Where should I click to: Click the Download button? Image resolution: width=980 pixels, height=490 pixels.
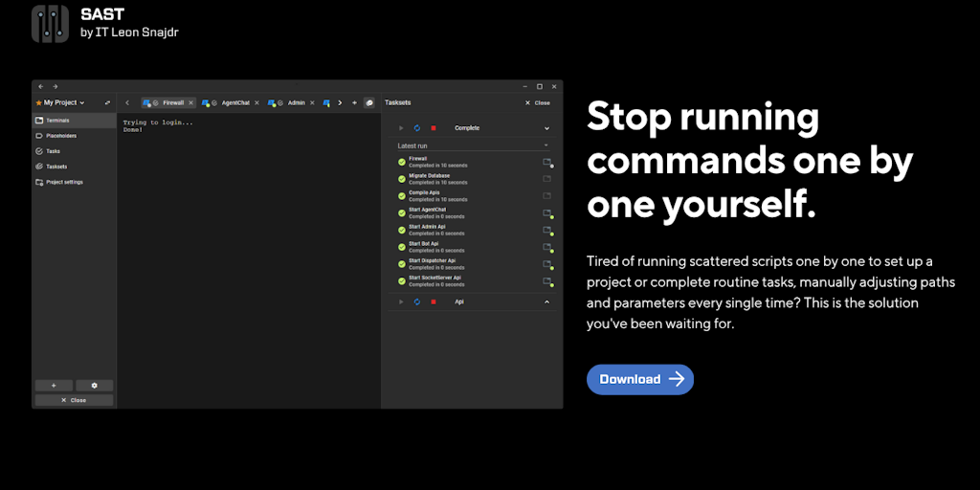tap(639, 379)
